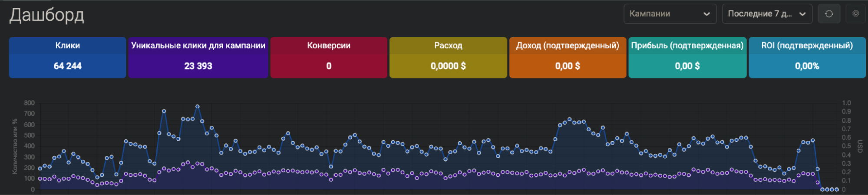This screenshot has width=868, height=195.
Task: Click the last data point at chart's right end
Action: 837,189
